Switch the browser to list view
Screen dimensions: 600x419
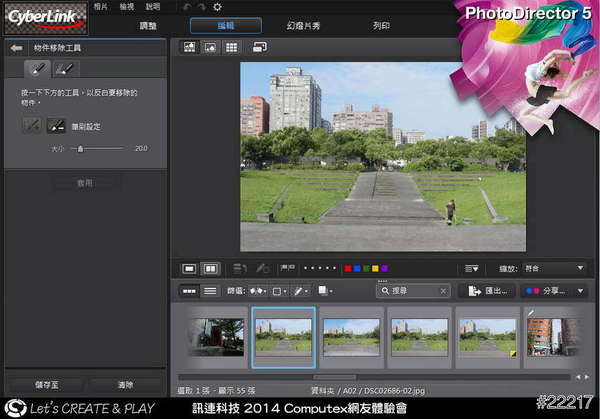pyautogui.click(x=210, y=291)
